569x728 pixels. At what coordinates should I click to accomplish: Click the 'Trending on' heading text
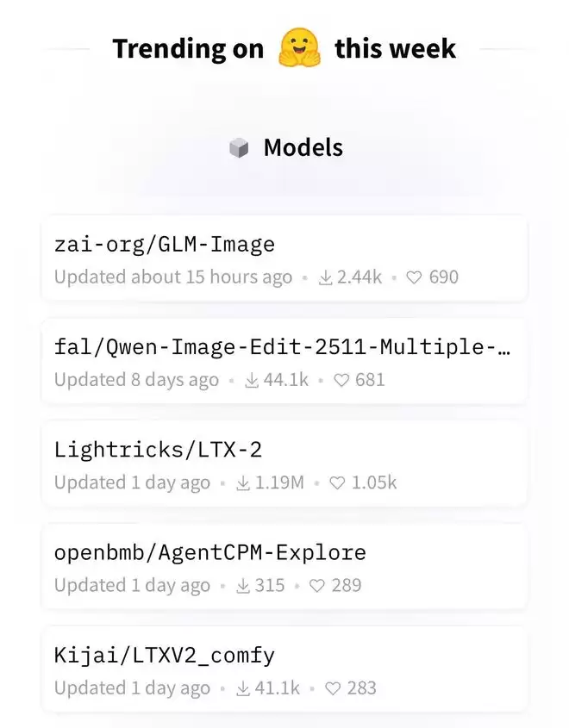[188, 49]
